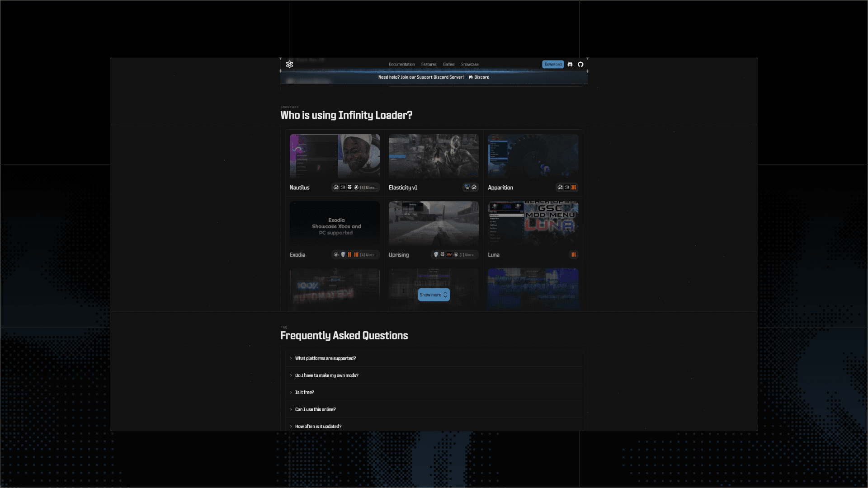Click the first skull icon on the Uprising card

[436, 255]
